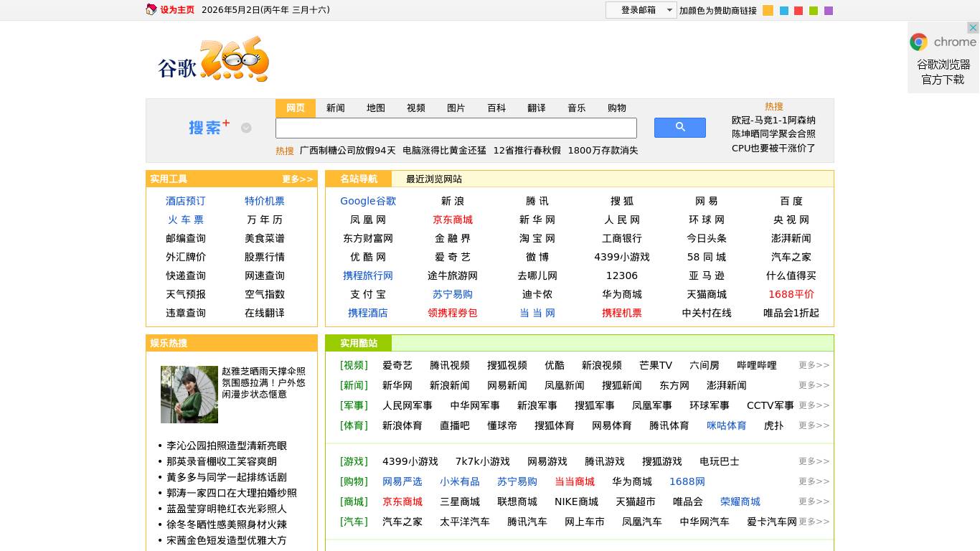
Task: Open the 12306 site link
Action: tap(622, 275)
